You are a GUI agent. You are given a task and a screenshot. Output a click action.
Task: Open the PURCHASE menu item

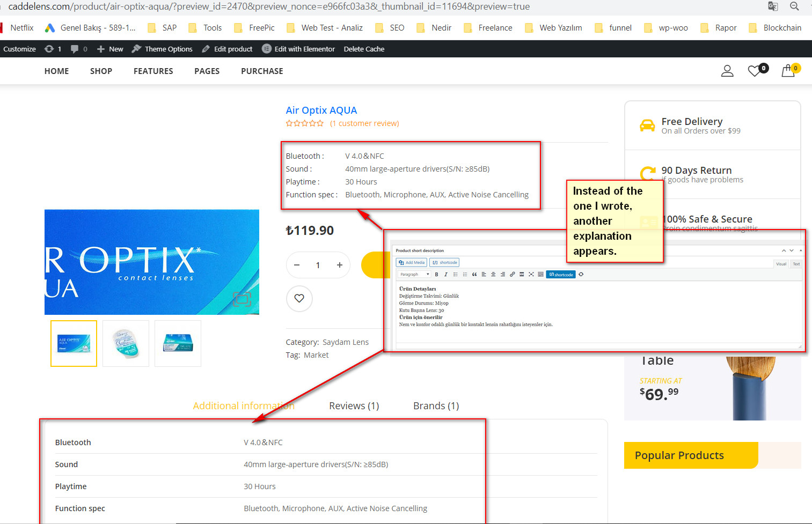click(262, 71)
